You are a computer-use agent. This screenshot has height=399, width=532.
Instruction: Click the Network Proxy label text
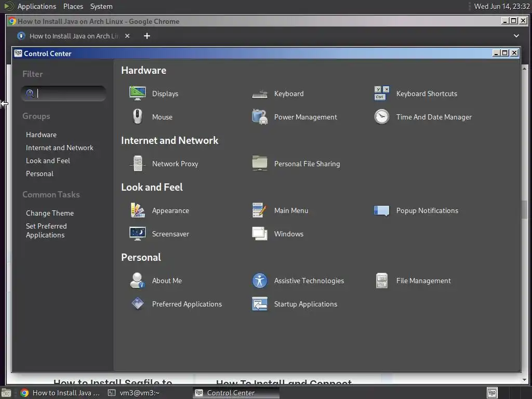[x=175, y=164]
